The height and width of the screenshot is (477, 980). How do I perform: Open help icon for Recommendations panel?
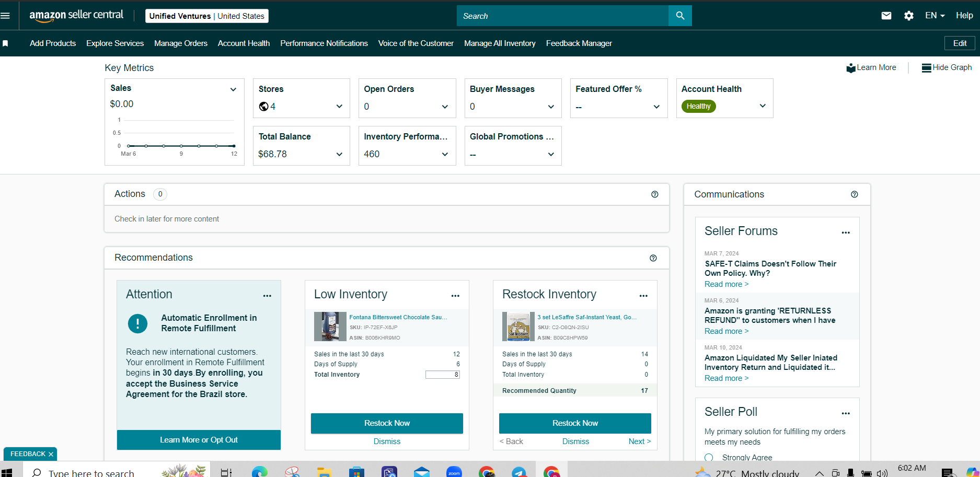pyautogui.click(x=653, y=258)
